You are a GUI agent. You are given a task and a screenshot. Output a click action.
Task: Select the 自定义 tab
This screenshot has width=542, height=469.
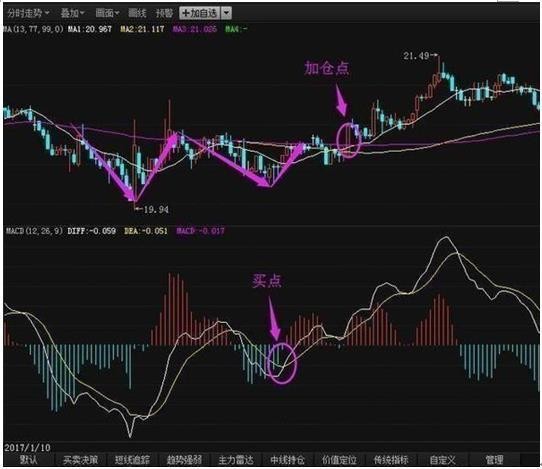click(x=443, y=460)
